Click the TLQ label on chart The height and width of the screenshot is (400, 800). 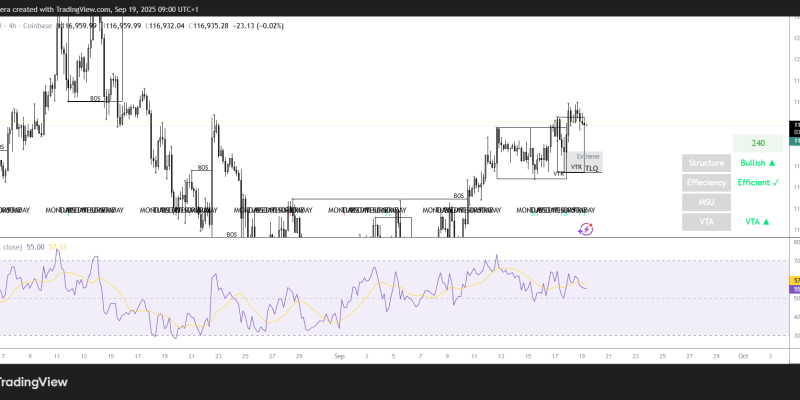tap(591, 168)
